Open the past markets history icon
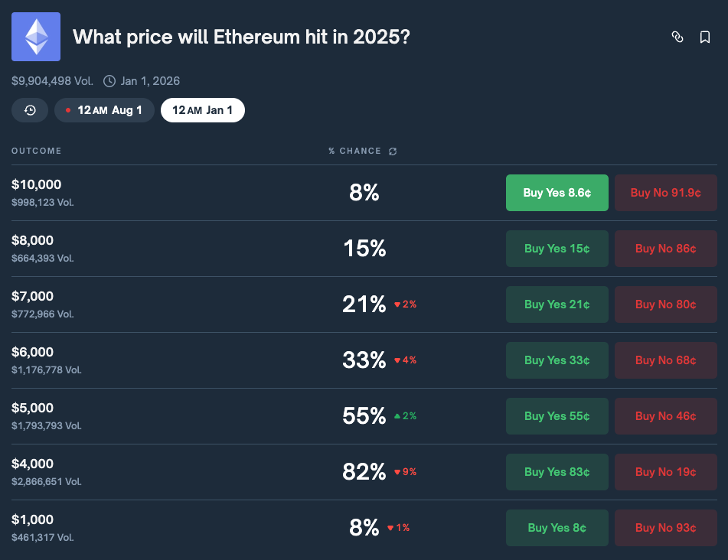 coord(30,110)
